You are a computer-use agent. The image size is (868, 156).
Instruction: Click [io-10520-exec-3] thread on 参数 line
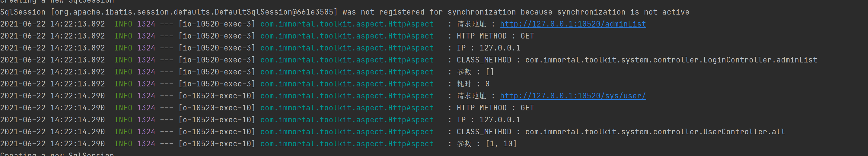[x=217, y=72]
